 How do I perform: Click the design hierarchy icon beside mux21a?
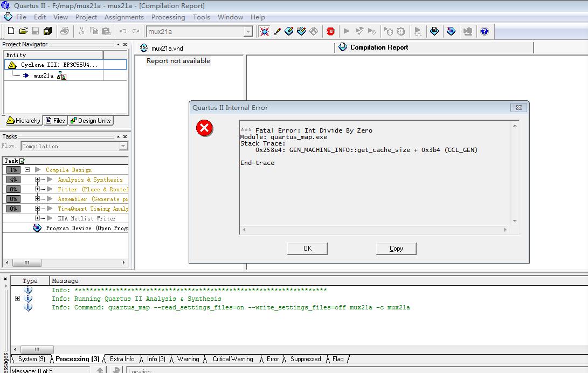point(62,75)
